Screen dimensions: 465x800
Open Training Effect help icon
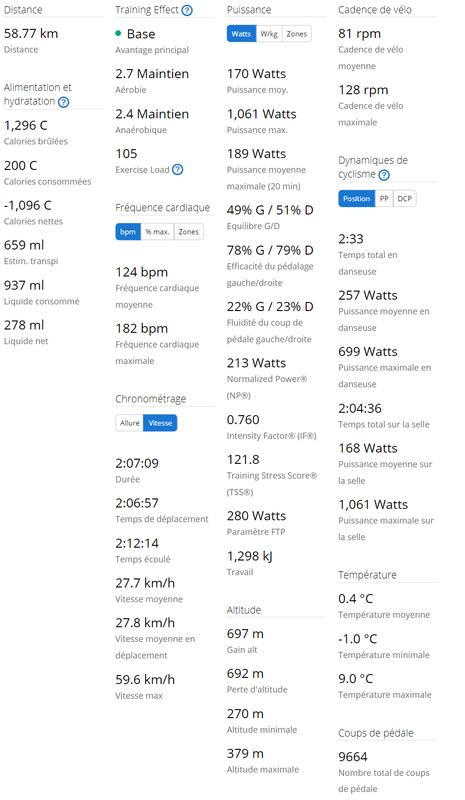187,10
